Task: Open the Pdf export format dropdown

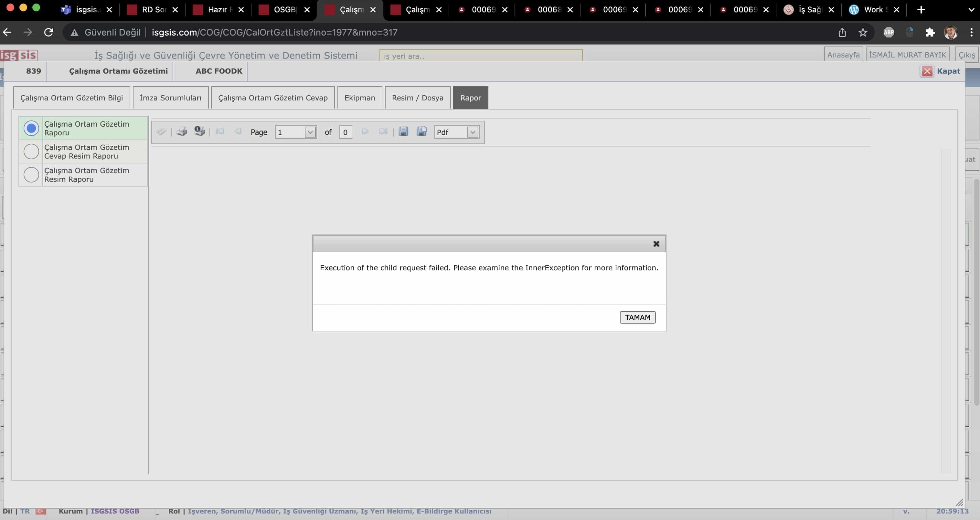Action: click(472, 132)
